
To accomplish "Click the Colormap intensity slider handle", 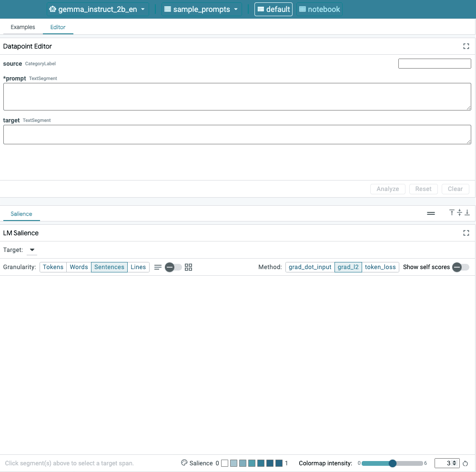I will point(393,463).
